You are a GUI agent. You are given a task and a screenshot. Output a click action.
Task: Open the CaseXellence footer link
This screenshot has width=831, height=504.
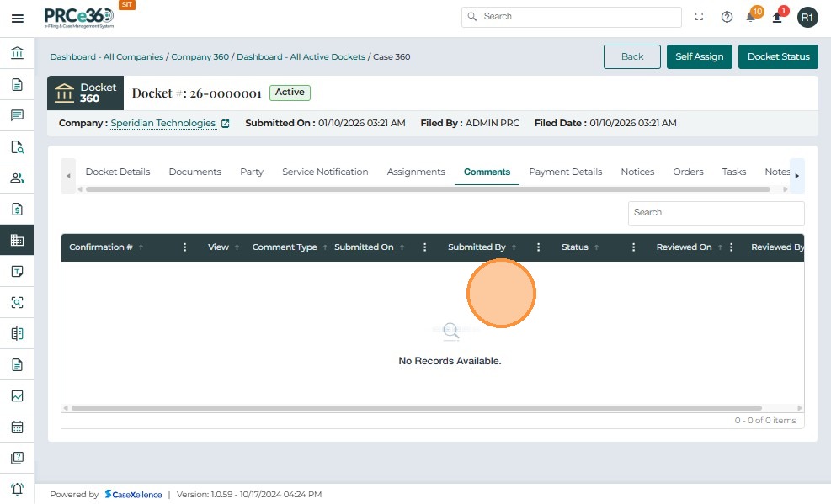(x=134, y=495)
